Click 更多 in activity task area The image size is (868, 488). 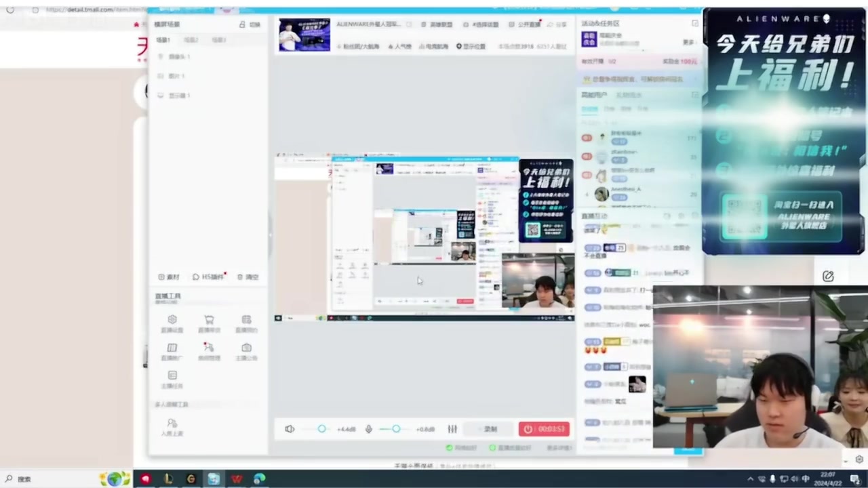click(x=690, y=42)
